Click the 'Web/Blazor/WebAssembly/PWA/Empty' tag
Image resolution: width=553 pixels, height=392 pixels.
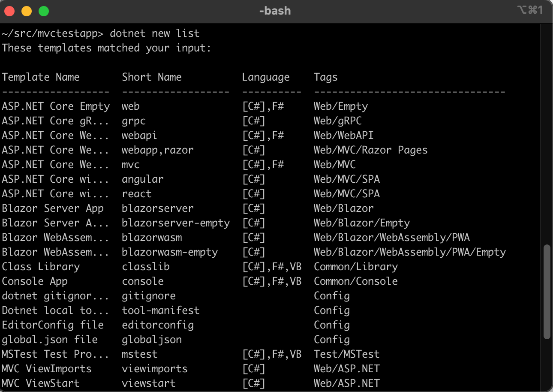click(410, 252)
